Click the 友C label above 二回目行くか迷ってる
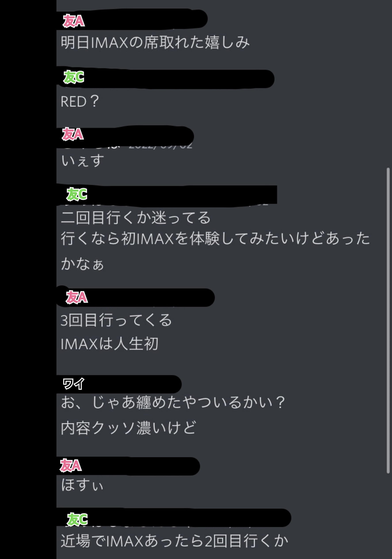Viewport: 392px width, 559px height. [77, 194]
